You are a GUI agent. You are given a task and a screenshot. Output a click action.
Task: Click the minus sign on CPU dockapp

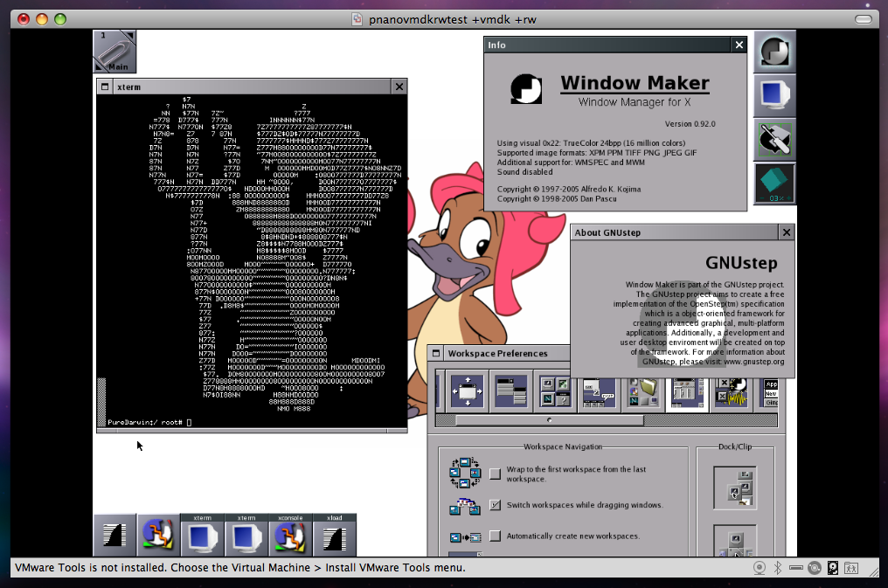click(762, 198)
